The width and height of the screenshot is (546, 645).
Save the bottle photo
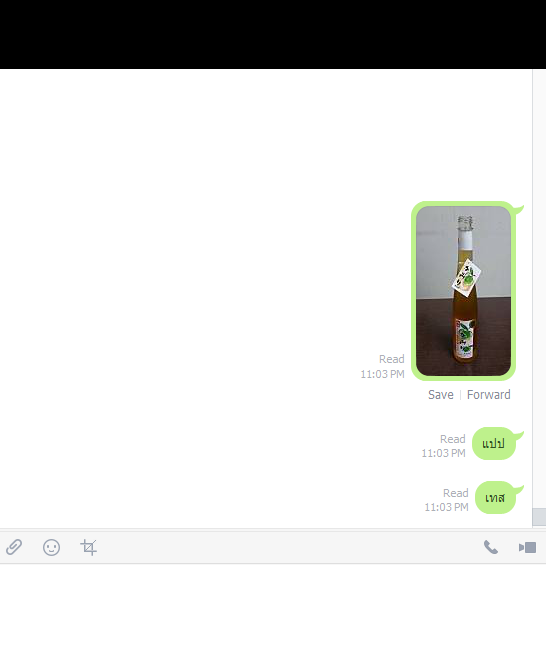[441, 395]
